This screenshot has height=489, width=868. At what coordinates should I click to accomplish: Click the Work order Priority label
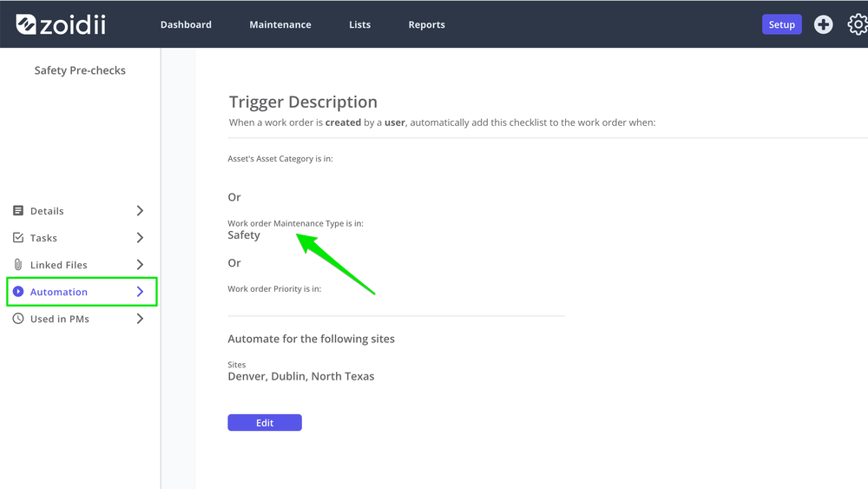point(274,288)
